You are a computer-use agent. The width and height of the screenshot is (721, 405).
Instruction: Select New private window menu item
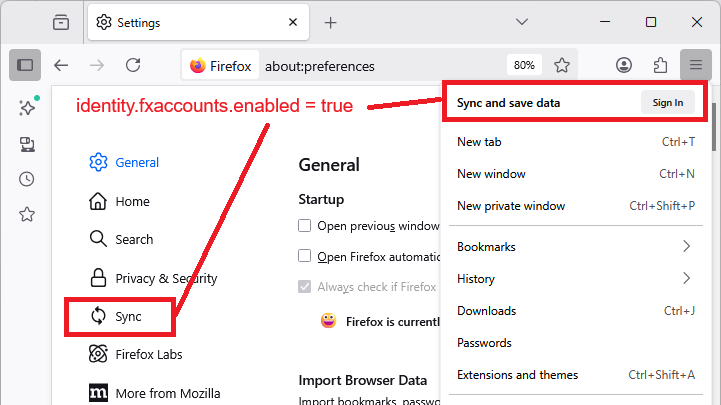click(511, 206)
